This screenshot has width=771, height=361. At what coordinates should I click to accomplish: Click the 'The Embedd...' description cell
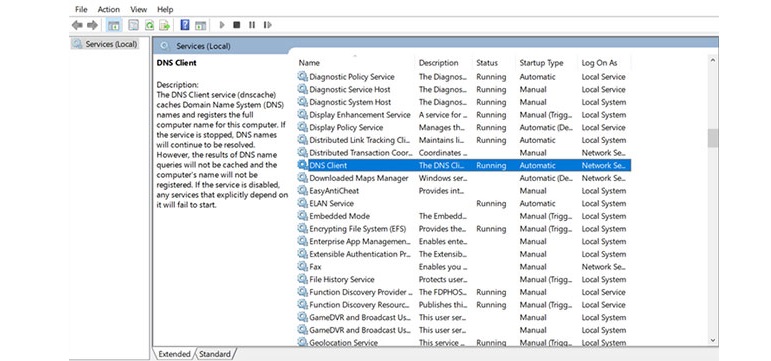(442, 216)
